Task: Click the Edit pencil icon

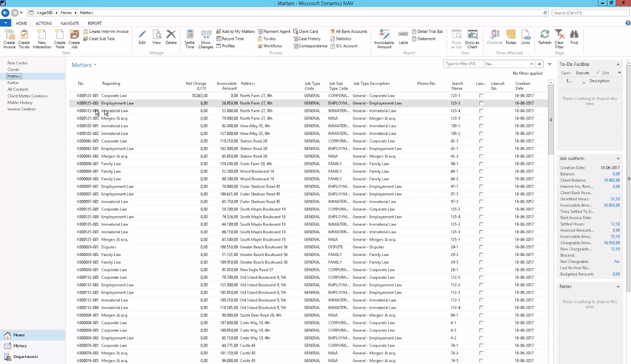Action: click(x=142, y=37)
